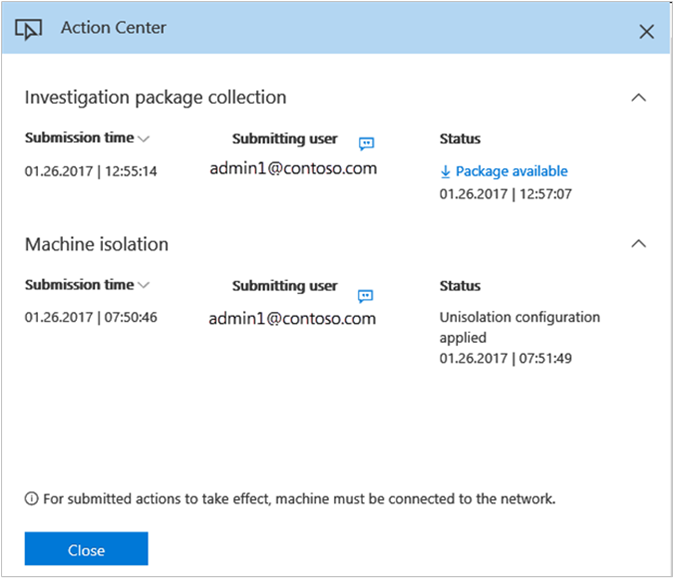Click Status column header in Investigation package section
This screenshot has width=674, height=578.
click(460, 139)
